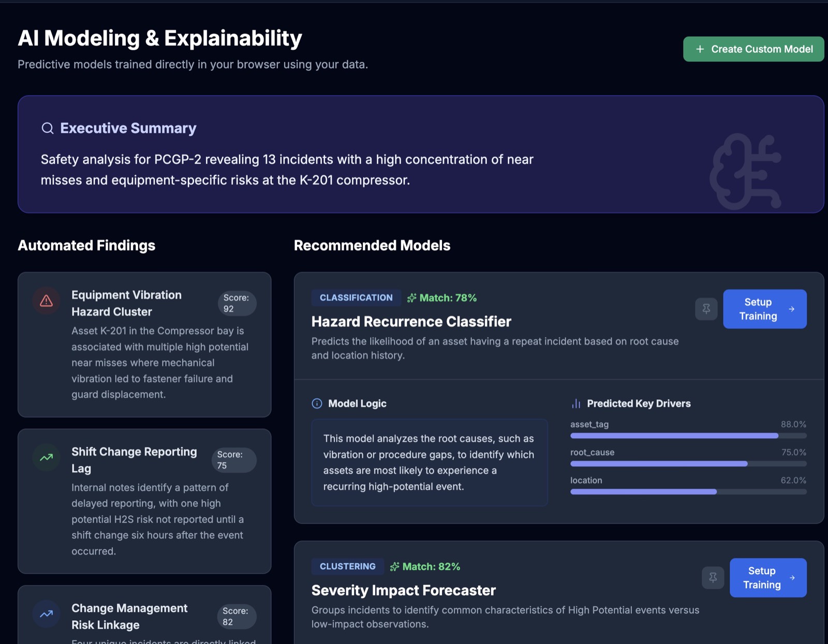Click the bar chart icon beside Predicted Key Drivers
This screenshot has height=644, width=828.
click(575, 403)
